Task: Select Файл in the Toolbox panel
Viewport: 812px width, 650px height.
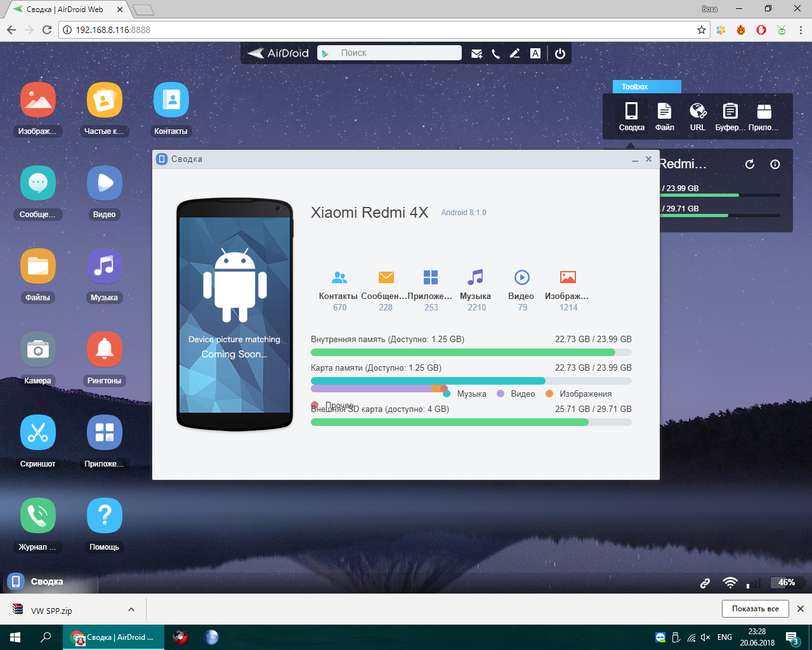Action: pos(665,117)
